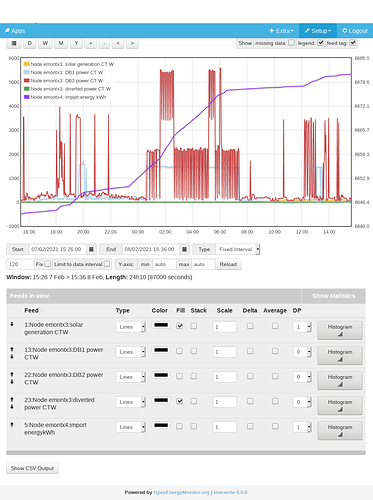Expand the Setup menu

(x=318, y=31)
